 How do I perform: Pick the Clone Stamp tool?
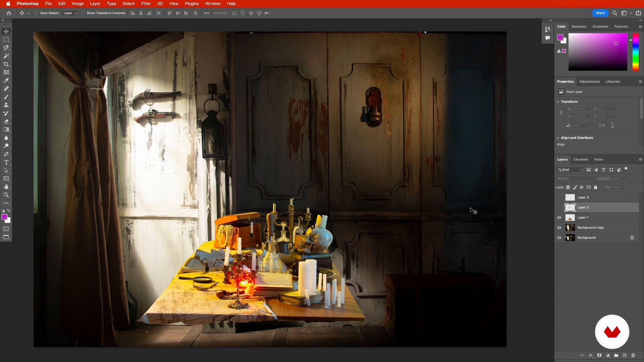[x=6, y=105]
